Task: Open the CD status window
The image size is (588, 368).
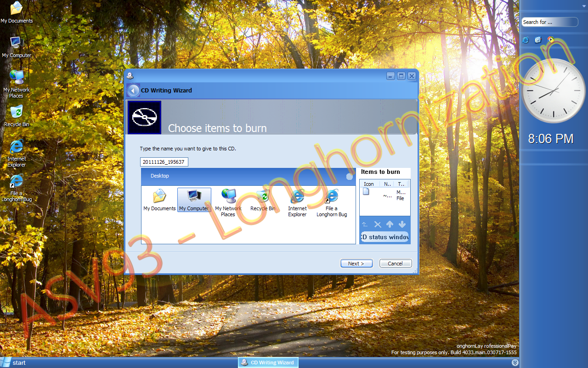Action: coord(385,237)
